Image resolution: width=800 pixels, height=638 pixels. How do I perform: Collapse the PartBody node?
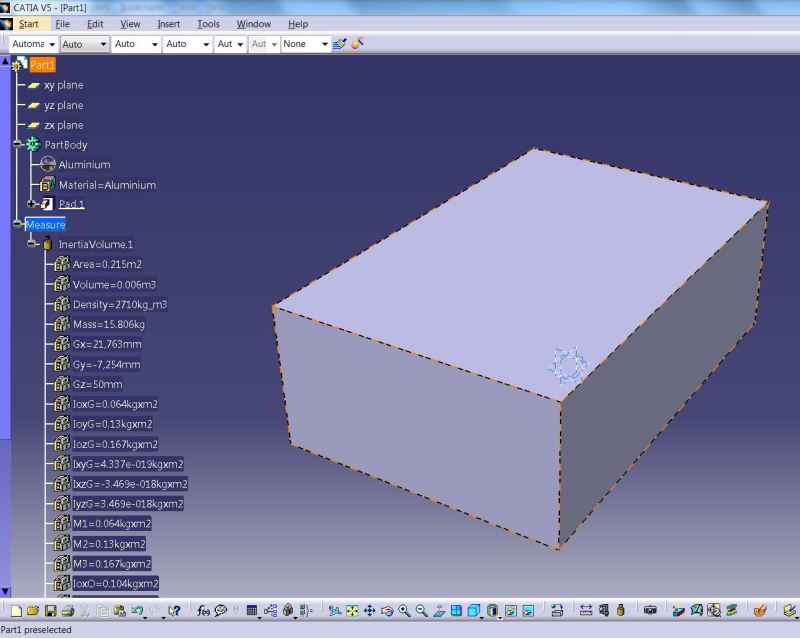[x=17, y=144]
